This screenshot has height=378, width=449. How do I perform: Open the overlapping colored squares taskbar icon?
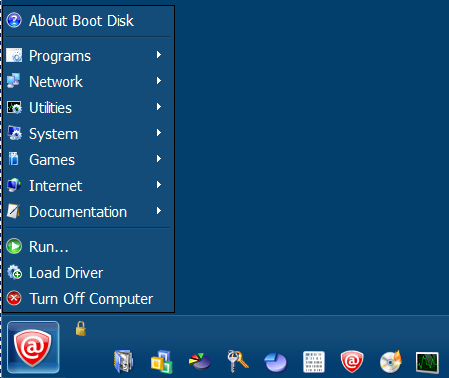pos(162,362)
